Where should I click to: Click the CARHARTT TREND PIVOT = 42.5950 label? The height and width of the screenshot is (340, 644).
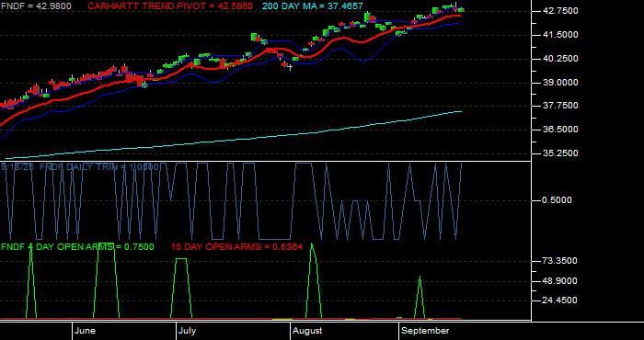(170, 6)
